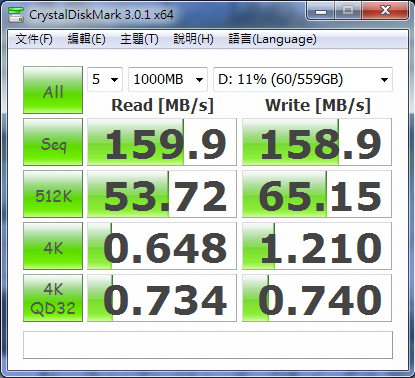The height and width of the screenshot is (378, 415).
Task: Click the 4K write result 1.210
Action: (x=317, y=246)
